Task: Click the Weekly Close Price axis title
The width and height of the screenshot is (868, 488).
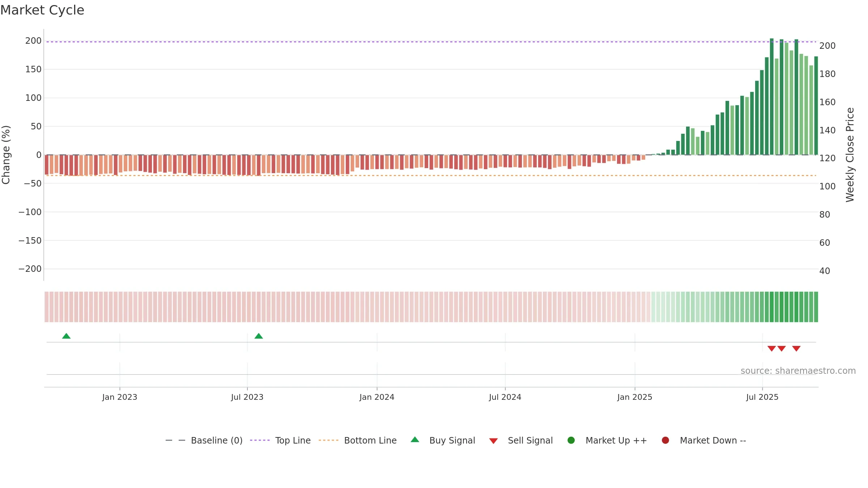Action: tap(850, 155)
